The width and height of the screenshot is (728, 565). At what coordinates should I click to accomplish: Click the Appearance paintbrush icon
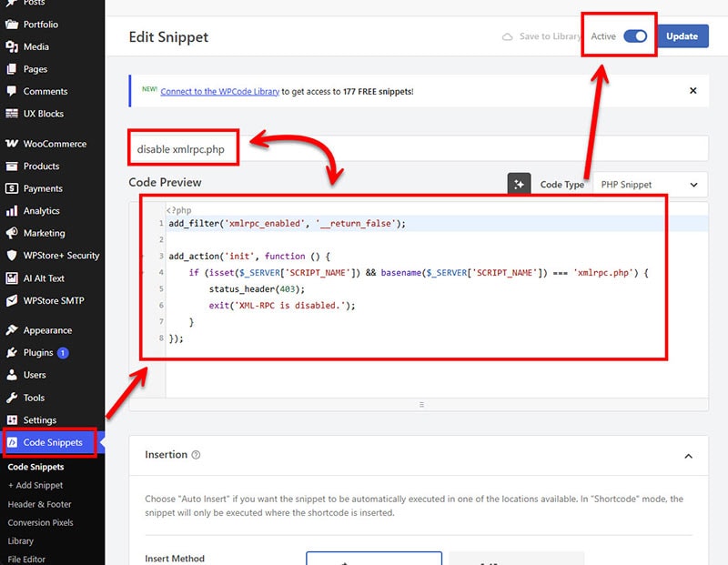12,330
